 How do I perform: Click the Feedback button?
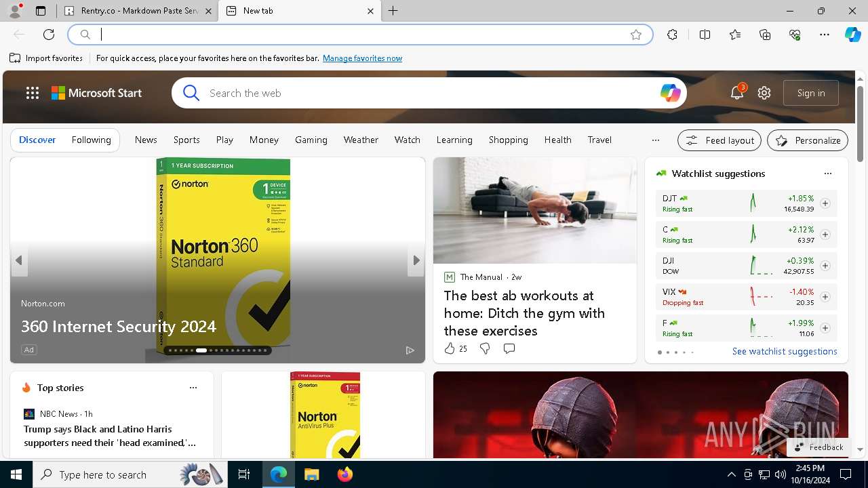818,447
